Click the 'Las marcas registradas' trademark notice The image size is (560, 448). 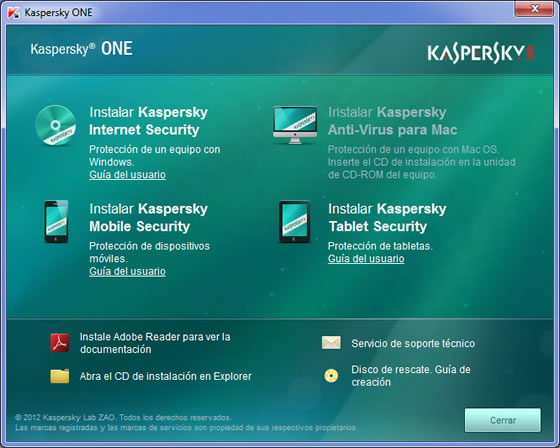tap(186, 428)
